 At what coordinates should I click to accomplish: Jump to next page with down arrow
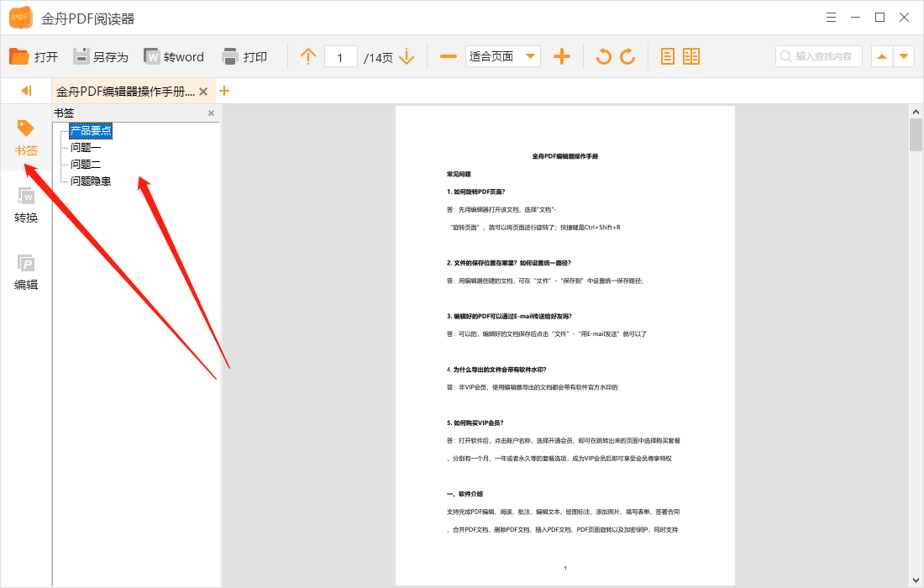tap(406, 55)
